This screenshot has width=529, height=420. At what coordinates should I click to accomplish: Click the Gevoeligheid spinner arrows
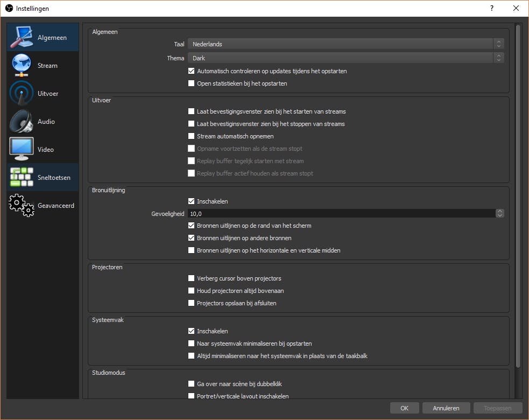click(500, 214)
